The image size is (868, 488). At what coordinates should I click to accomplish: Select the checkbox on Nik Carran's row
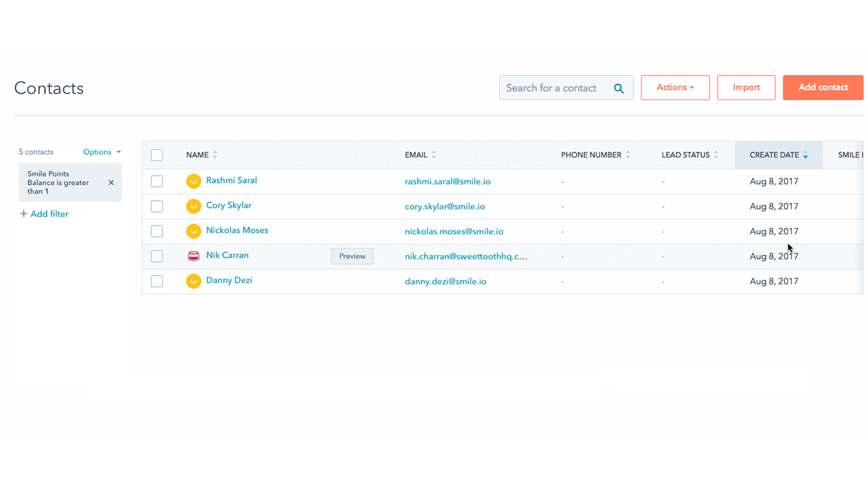point(157,256)
